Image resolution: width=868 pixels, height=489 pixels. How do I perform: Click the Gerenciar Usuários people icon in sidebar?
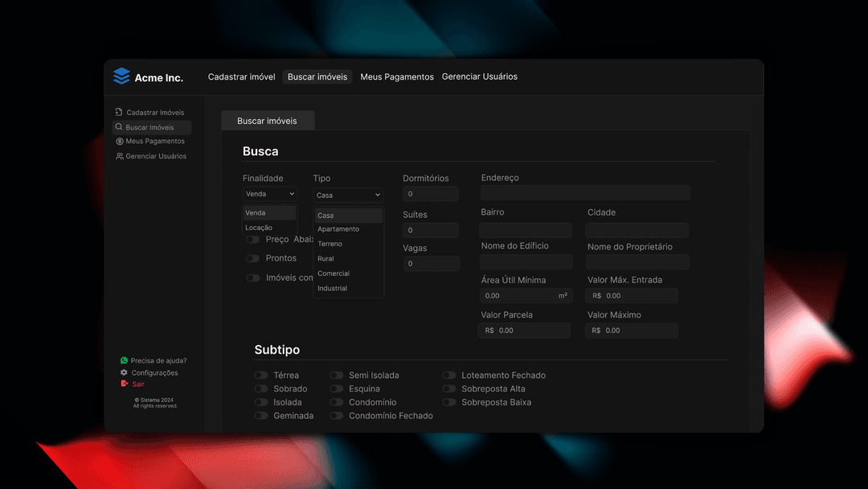120,156
